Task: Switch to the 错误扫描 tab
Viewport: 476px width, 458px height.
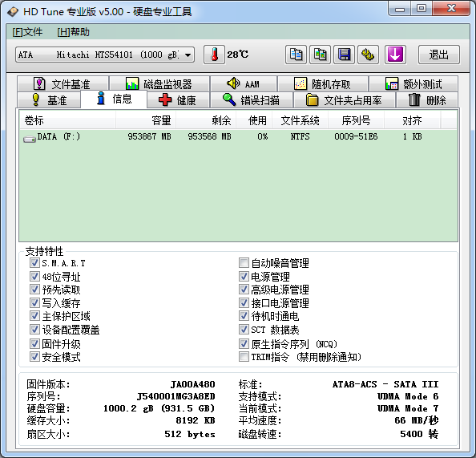Action: point(252,100)
